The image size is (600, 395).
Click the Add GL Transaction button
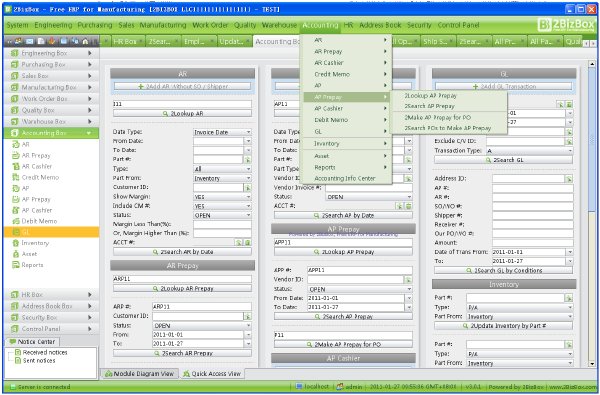(504, 87)
